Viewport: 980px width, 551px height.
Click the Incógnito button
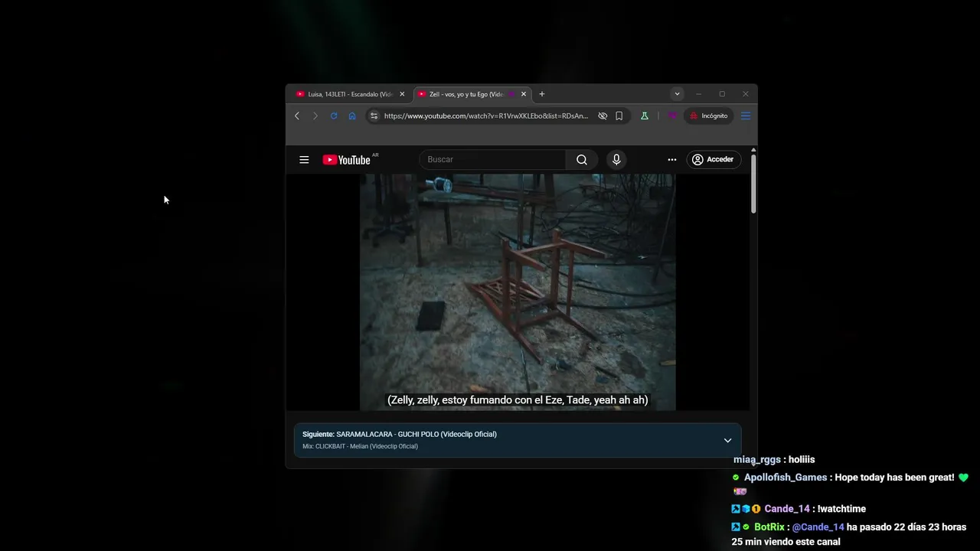coord(708,116)
